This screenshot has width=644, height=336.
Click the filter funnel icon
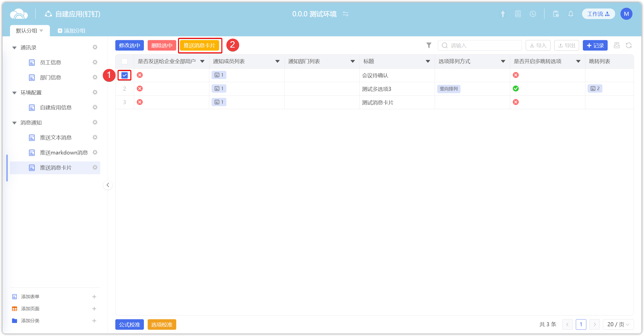pyautogui.click(x=429, y=45)
